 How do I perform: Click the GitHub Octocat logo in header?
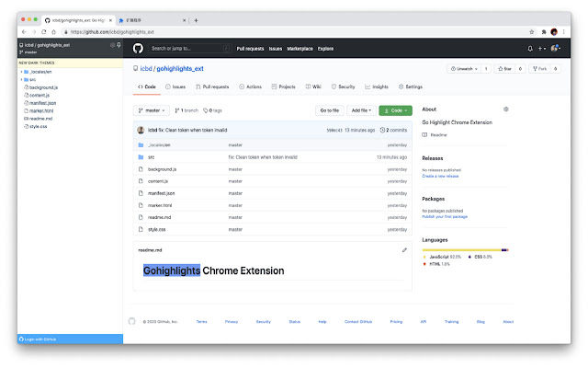(x=138, y=49)
